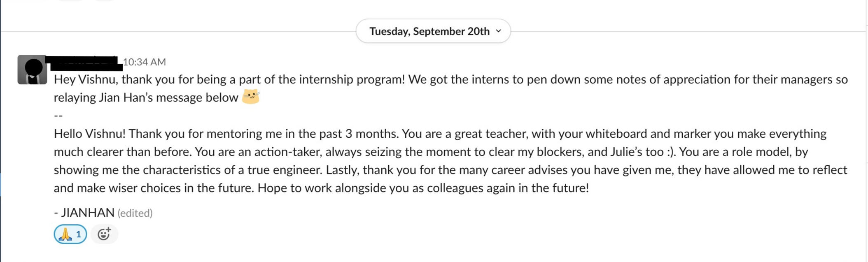Open the 10:34 AM timestamp link
Viewport: 868px width, 262px height.
(x=145, y=62)
